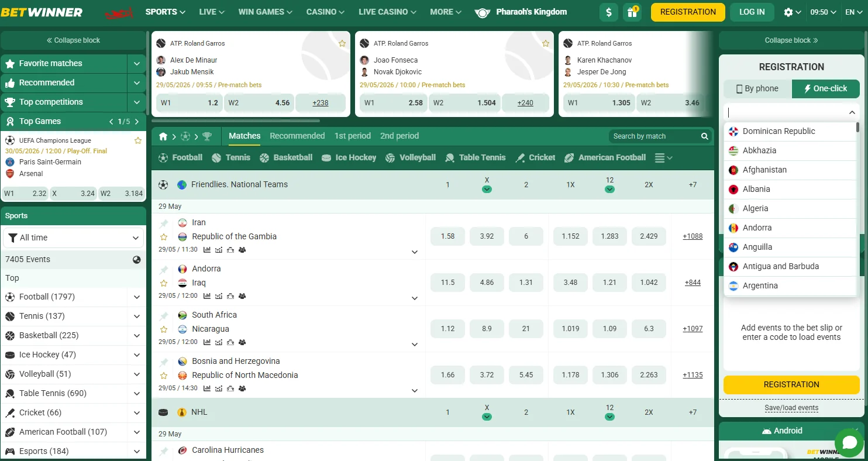The width and height of the screenshot is (868, 461).
Task: Collapse the left sidebar block
Action: (x=73, y=40)
